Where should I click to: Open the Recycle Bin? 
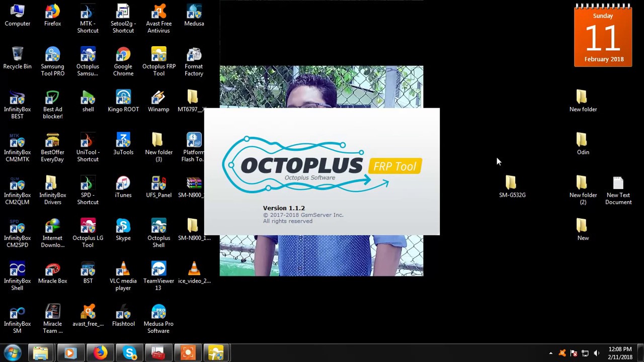click(17, 59)
